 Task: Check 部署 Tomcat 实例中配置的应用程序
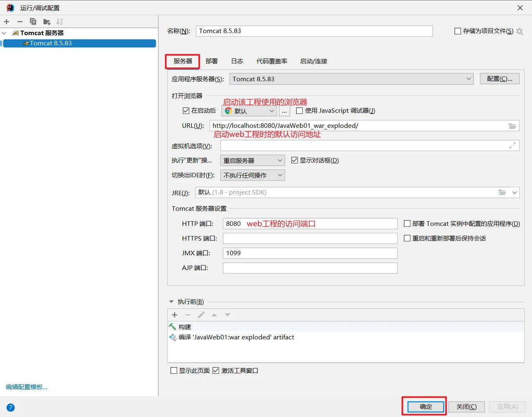tap(407, 223)
